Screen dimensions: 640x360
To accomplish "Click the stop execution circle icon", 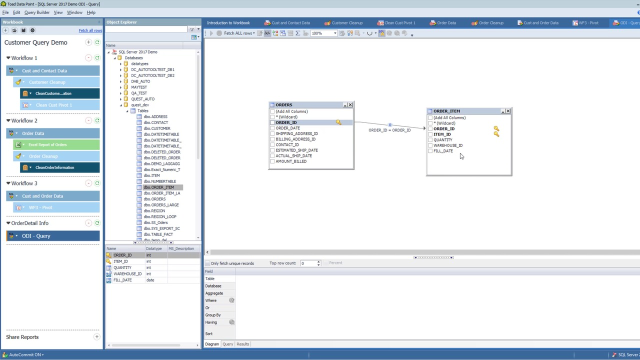I will 219,33.
